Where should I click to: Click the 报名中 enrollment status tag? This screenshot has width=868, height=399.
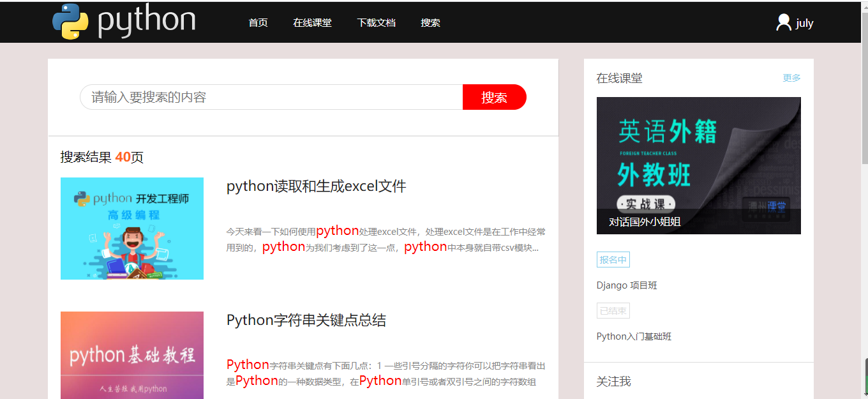(613, 259)
